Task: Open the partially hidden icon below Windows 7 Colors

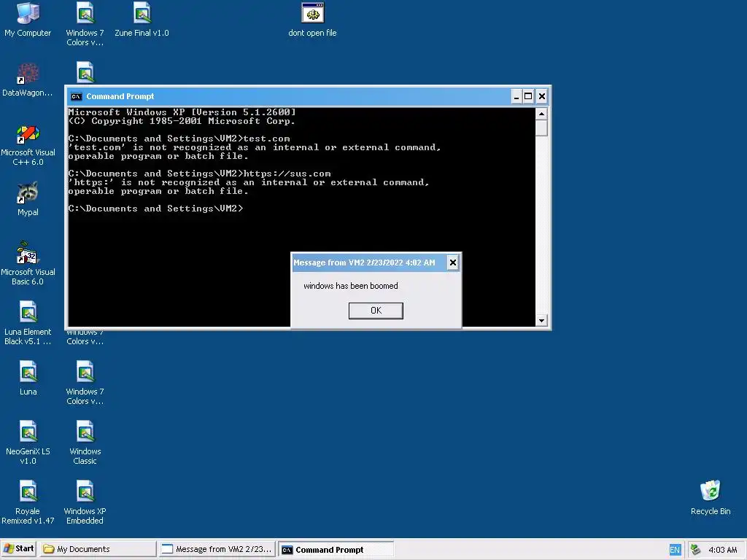Action: pos(85,72)
